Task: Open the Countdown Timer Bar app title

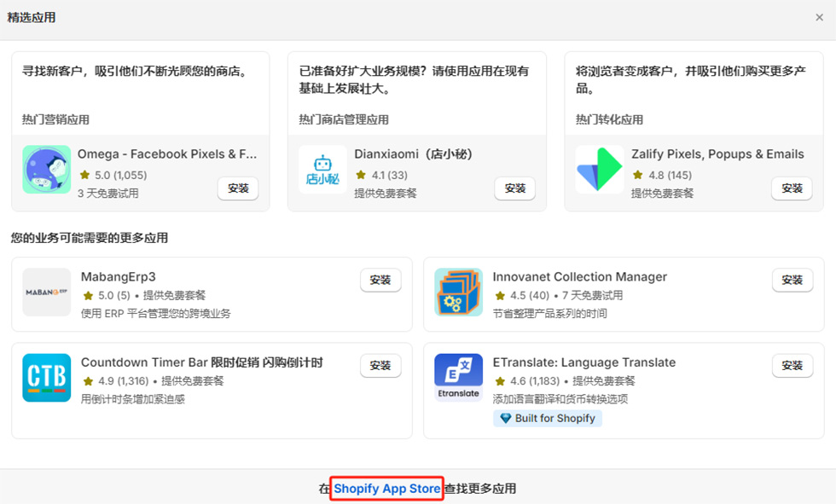Action: point(201,362)
